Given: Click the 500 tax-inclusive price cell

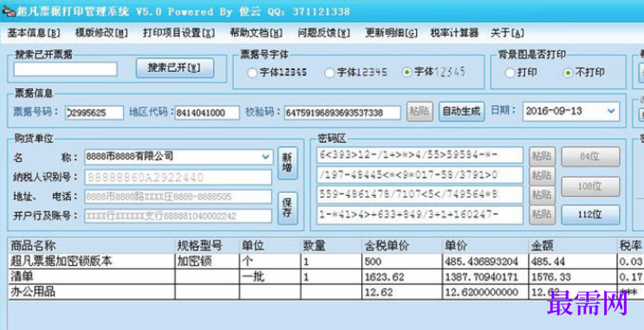Looking at the screenshot, I should (402, 262).
